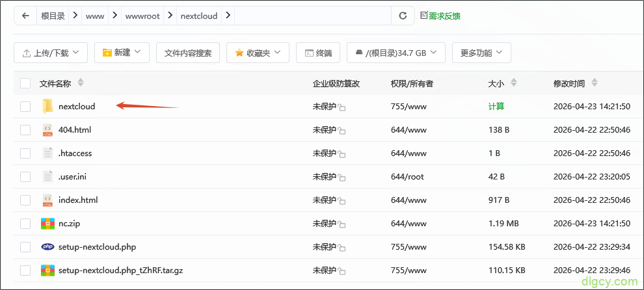Image resolution: width=644 pixels, height=290 pixels.
Task: Click the 755/www permission of setup-nextcloud.php
Action: point(409,247)
